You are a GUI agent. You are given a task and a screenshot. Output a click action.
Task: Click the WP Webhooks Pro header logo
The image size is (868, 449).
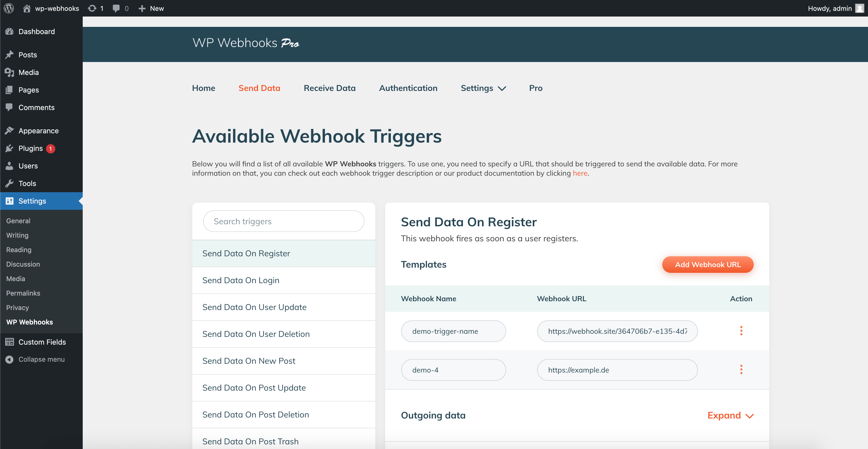(246, 43)
